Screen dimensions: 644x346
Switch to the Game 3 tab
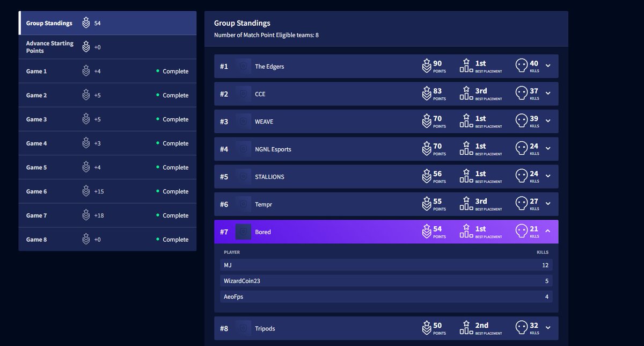tap(107, 119)
